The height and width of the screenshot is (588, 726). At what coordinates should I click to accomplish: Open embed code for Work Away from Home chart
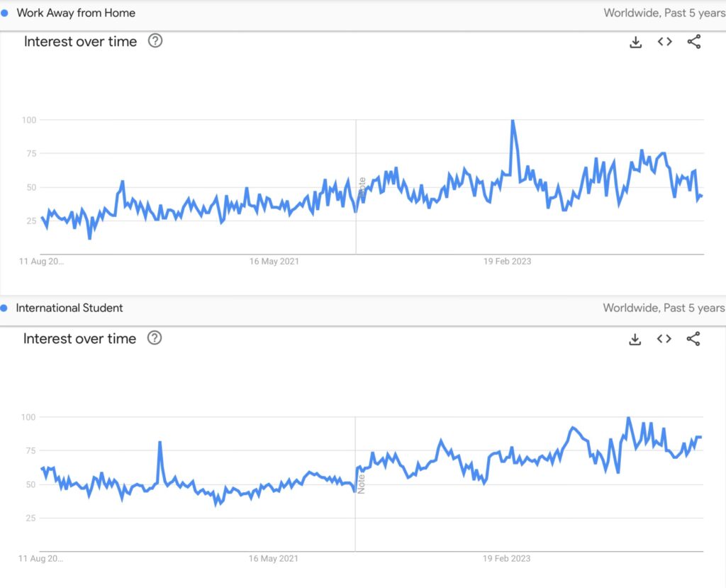[x=664, y=42]
